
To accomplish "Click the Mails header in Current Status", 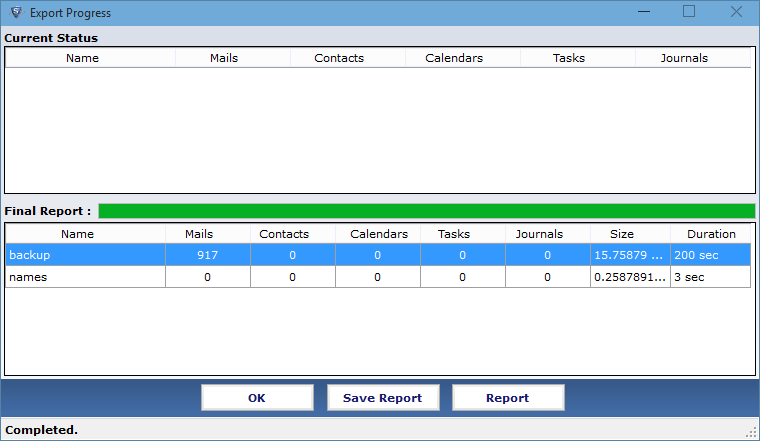I will click(x=224, y=58).
